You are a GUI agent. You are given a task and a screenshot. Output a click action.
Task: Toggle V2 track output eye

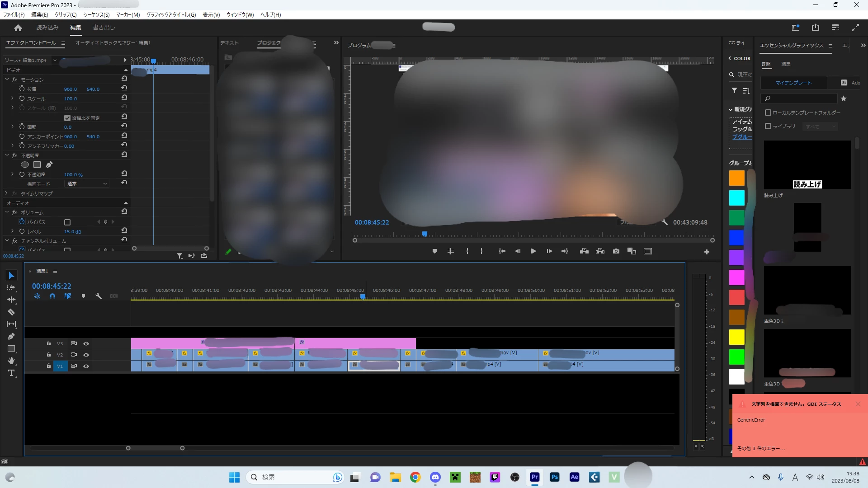(x=86, y=355)
